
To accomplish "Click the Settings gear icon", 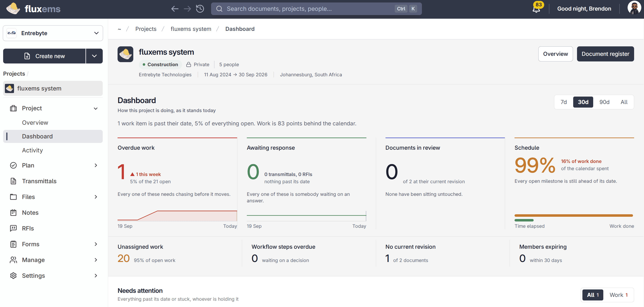I will tap(13, 275).
